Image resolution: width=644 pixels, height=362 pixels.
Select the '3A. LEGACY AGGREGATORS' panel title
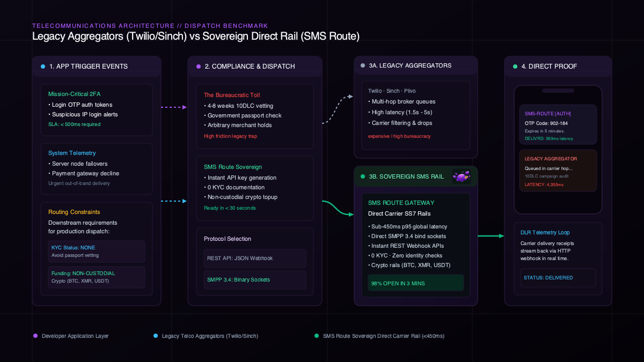[x=411, y=65]
